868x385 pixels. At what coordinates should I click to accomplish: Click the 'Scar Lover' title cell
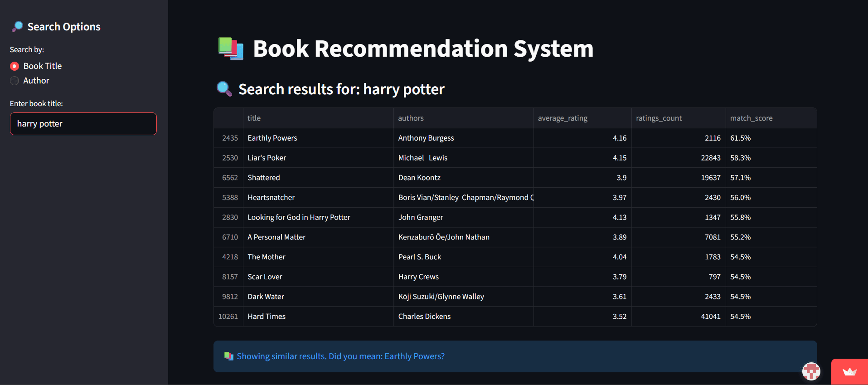point(318,277)
